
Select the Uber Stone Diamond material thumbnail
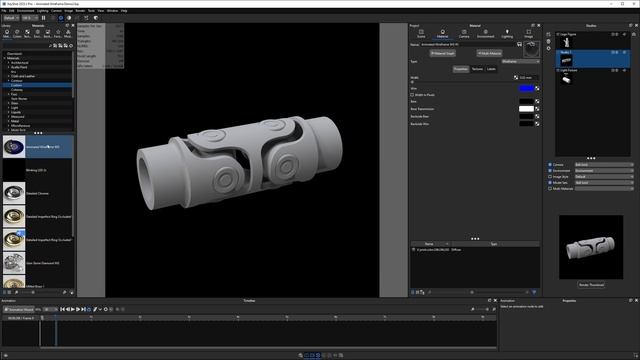[14, 263]
